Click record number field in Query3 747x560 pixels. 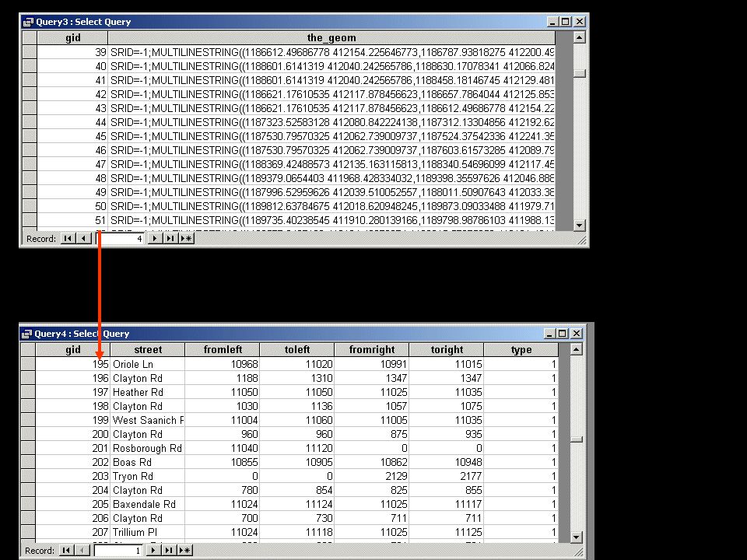point(120,239)
